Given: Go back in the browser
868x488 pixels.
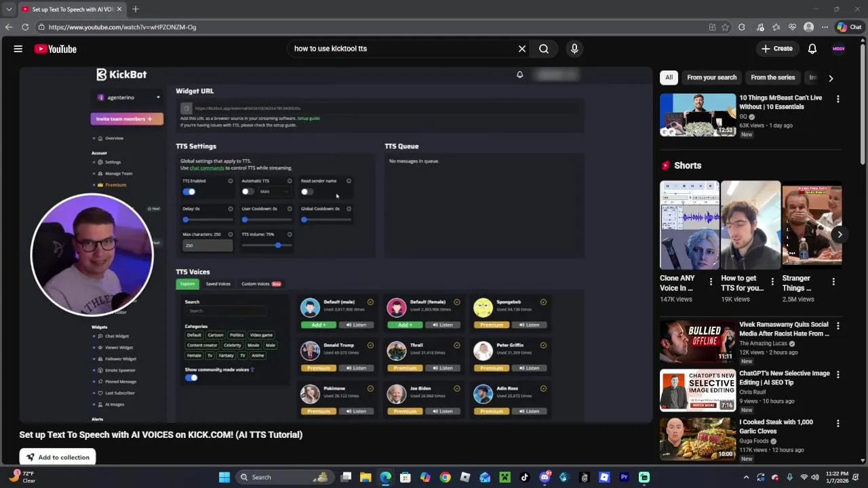Looking at the screenshot, I should point(9,27).
